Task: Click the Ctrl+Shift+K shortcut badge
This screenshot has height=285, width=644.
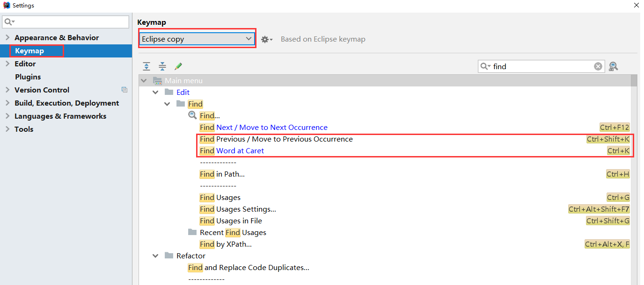Action: [x=608, y=139]
